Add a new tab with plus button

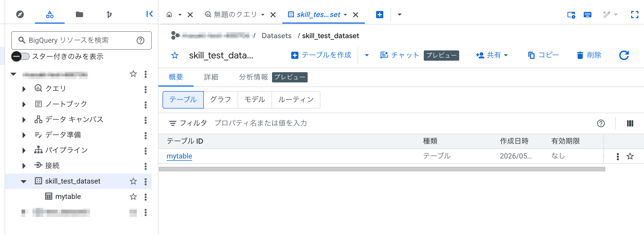point(380,15)
